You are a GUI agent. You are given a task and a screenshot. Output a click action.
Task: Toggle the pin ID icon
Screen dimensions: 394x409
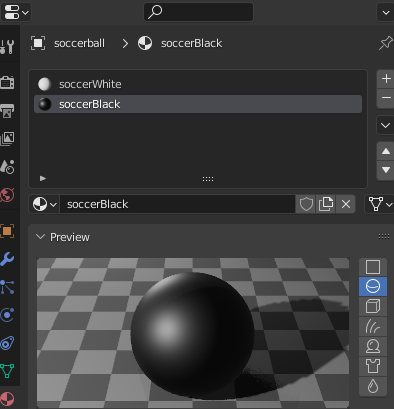point(386,43)
